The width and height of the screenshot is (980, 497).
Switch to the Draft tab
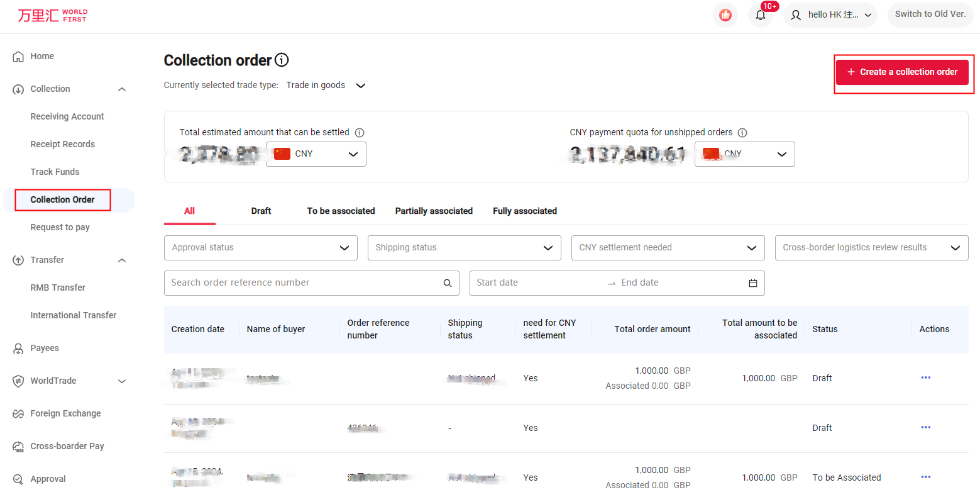261,211
